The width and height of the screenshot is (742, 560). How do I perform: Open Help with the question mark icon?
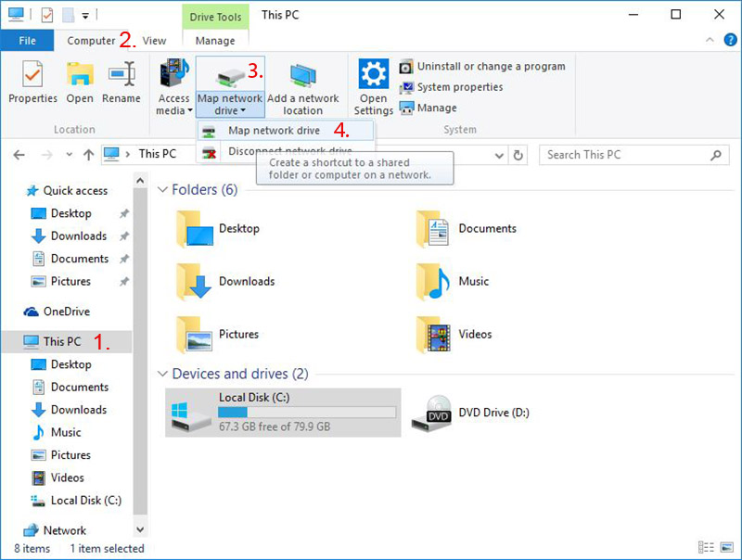(x=730, y=40)
